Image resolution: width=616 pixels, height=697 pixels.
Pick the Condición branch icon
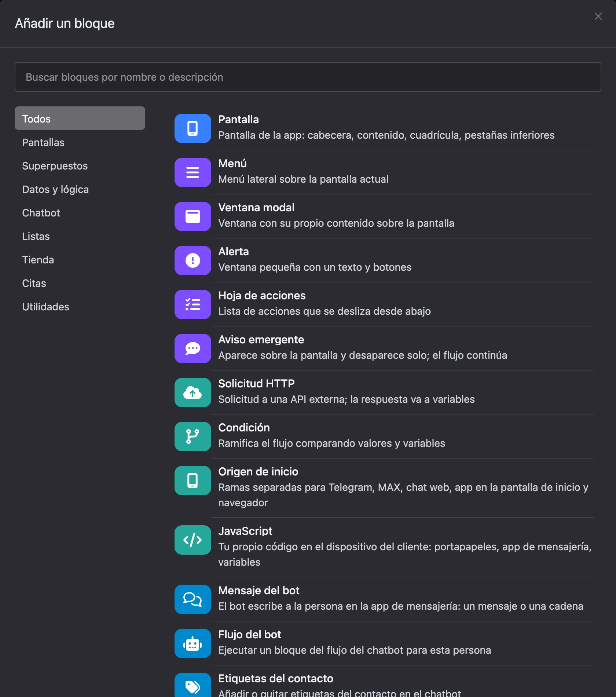pyautogui.click(x=192, y=437)
